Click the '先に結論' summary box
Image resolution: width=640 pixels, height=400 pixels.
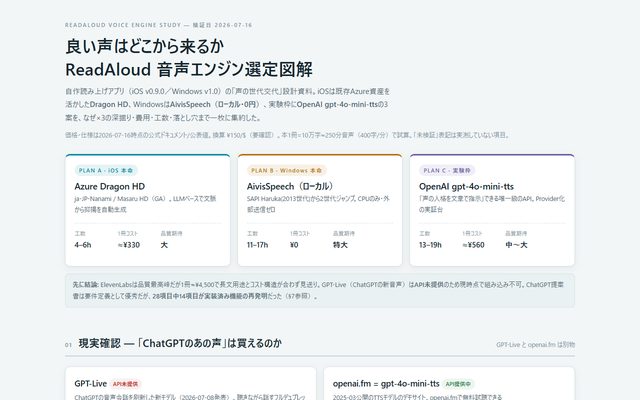(x=320, y=290)
